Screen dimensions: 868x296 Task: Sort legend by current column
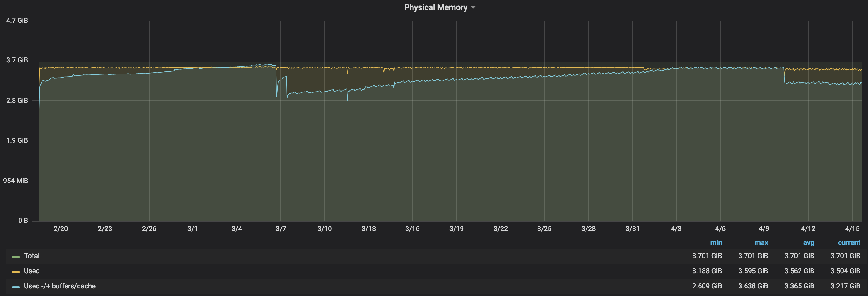[849, 243]
